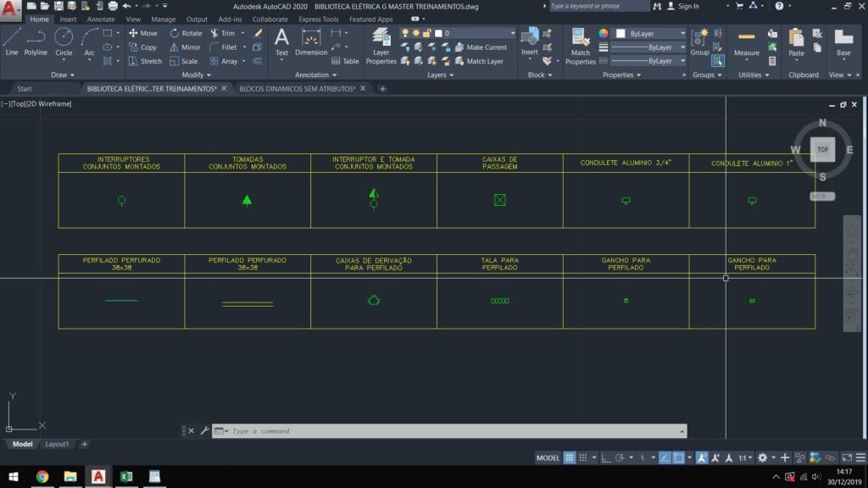Open the ByLayer color dropdown
868x488 pixels.
coord(650,34)
